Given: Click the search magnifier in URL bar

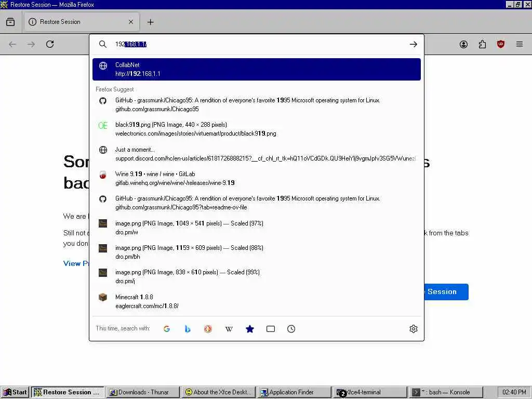Looking at the screenshot, I should tap(103, 44).
